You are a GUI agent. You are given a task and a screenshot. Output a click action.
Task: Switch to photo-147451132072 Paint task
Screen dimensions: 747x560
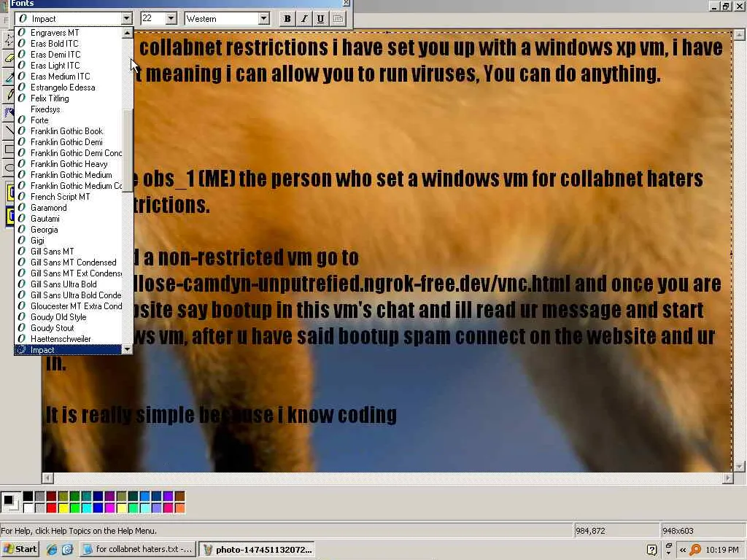(x=256, y=549)
